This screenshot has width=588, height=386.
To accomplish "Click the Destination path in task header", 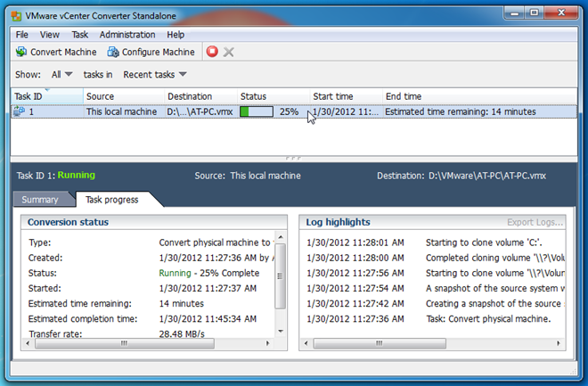I will click(x=487, y=176).
